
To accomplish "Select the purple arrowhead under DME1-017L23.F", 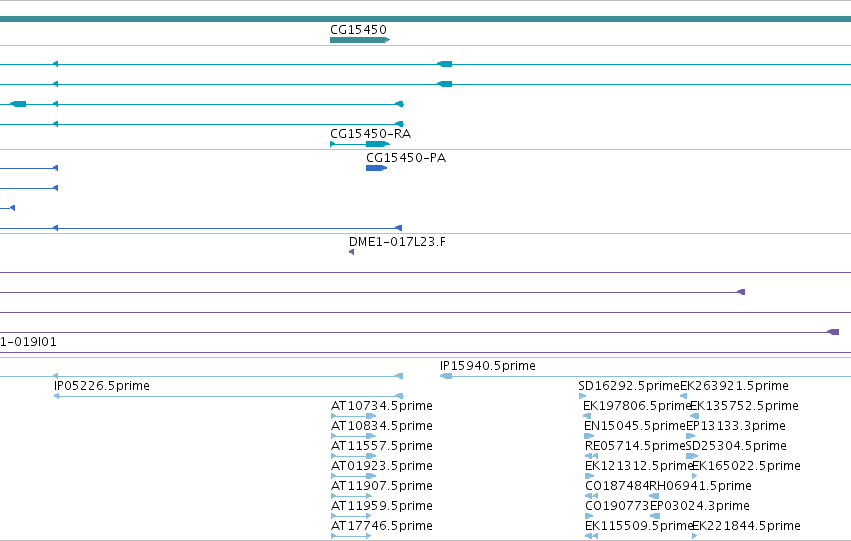I will pos(352,252).
